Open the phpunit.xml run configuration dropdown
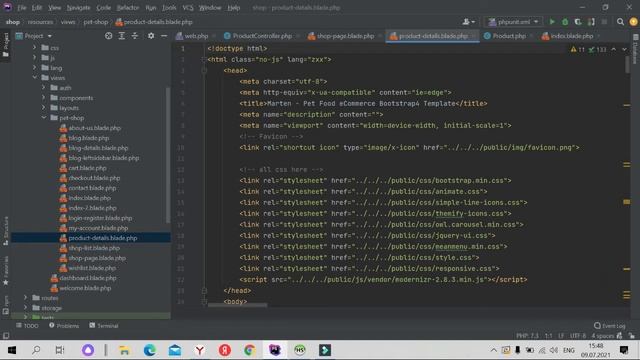 514,22
